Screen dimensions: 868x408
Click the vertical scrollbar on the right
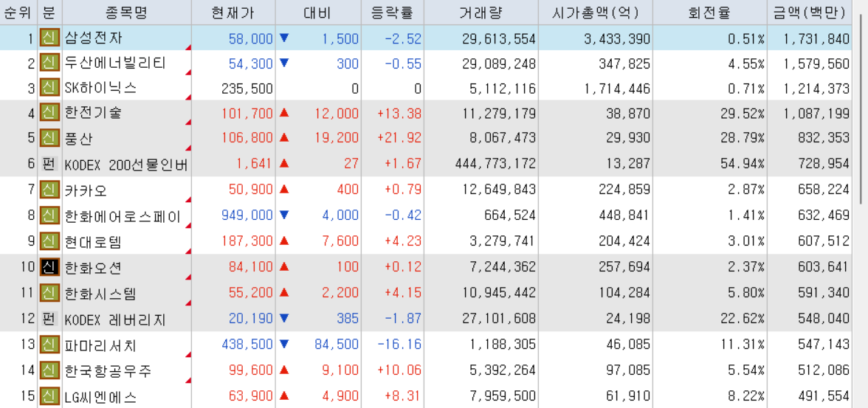[860, 111]
